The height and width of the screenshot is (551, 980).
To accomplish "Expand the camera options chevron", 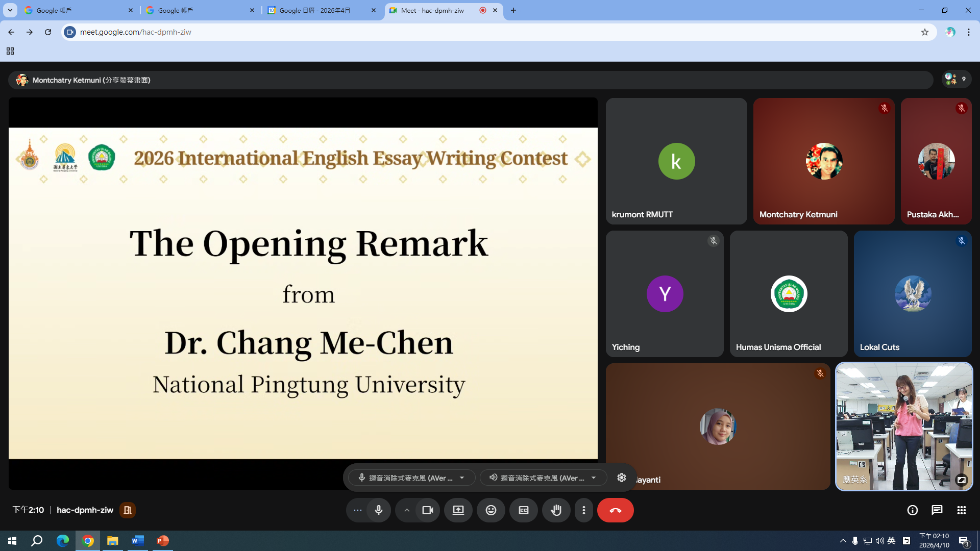I will coord(407,510).
